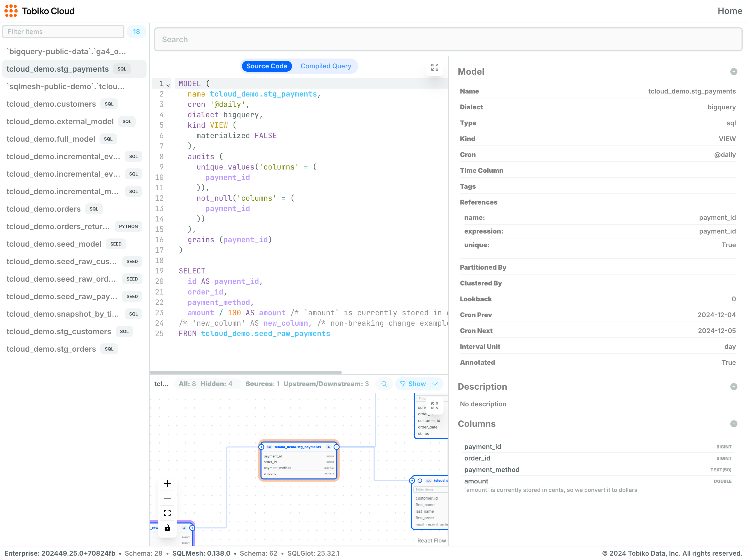The image size is (747, 560).
Task: Expand the lineage graph to fullscreen
Action: click(x=435, y=406)
